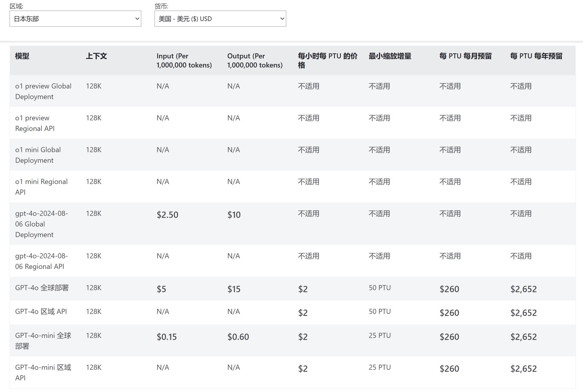Screen dimensions: 583x392
Task: Click the 模型 column header
Action: pyautogui.click(x=22, y=56)
